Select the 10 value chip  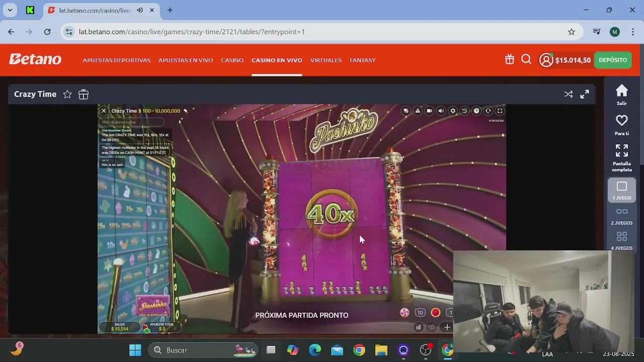pos(420,313)
